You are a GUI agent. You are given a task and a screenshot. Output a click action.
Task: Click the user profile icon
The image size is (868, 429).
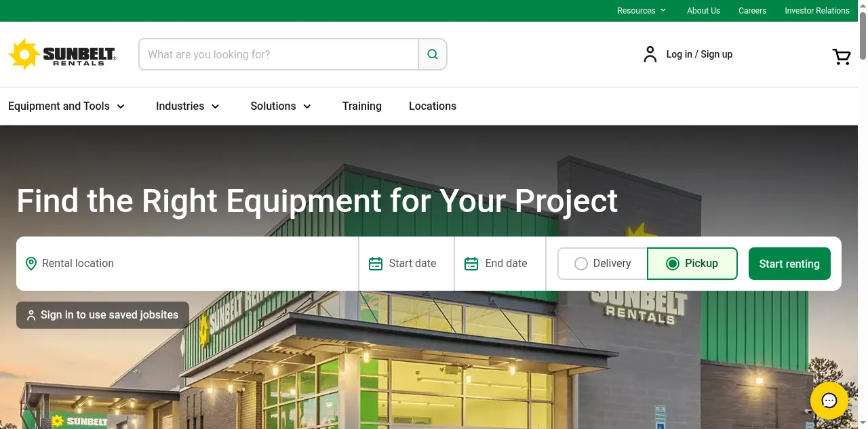[650, 54]
